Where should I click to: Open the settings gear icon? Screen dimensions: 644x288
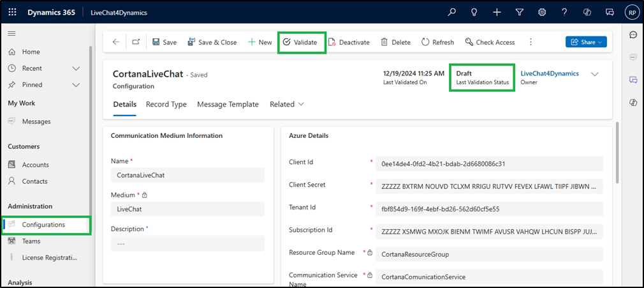542,11
